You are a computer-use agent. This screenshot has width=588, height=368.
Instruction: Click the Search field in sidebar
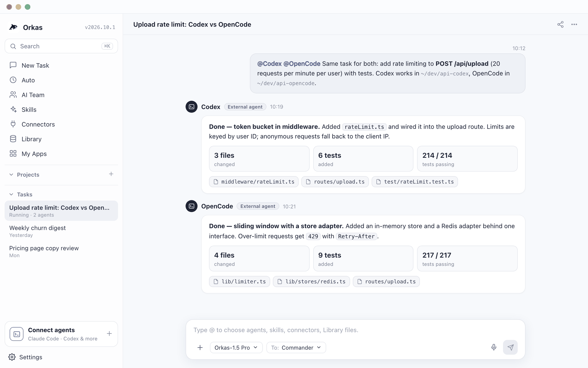(61, 46)
